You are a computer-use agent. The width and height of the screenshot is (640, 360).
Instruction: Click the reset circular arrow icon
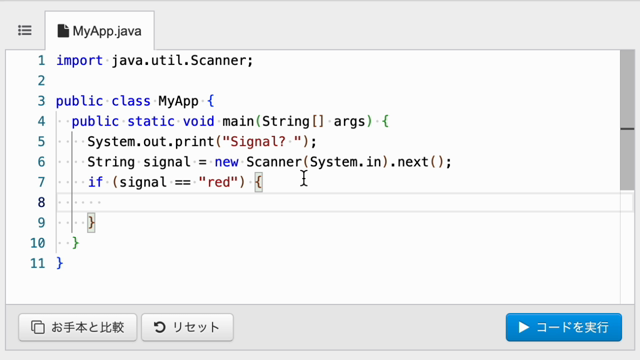160,327
